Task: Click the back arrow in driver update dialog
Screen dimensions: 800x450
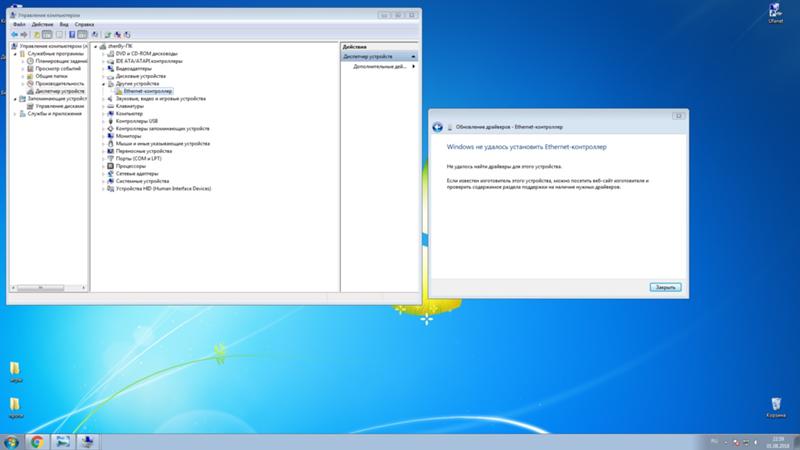Action: pos(437,127)
